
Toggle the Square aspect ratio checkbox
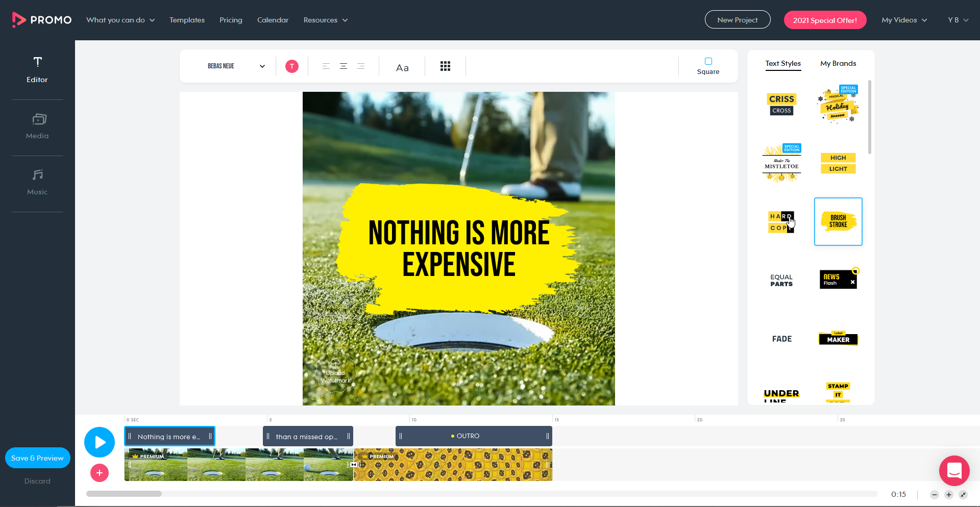[708, 61]
